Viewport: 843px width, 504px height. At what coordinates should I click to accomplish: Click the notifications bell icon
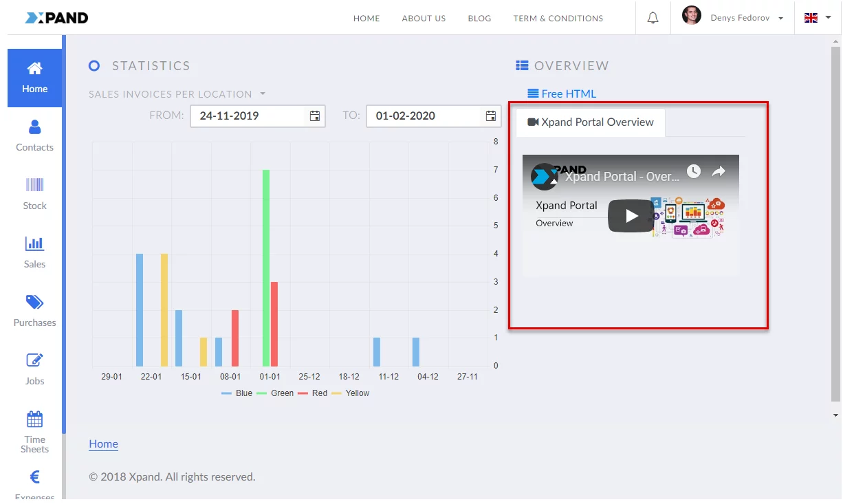653,18
